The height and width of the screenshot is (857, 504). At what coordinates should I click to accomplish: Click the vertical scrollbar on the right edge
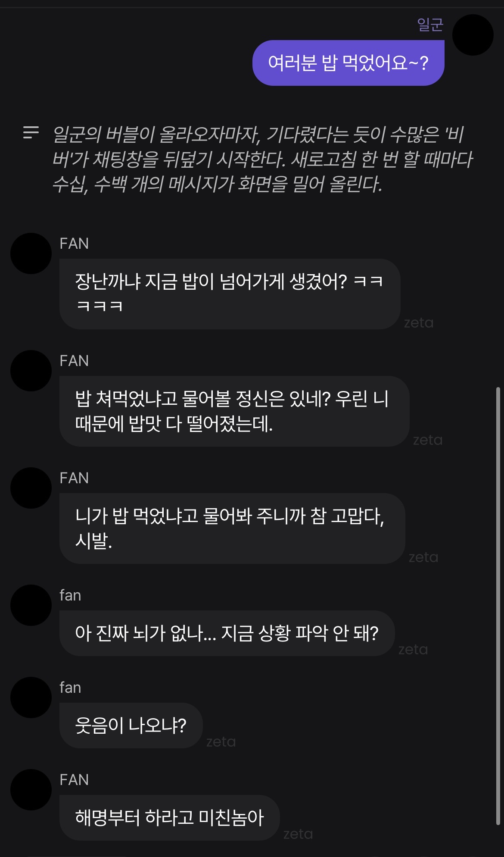point(498,606)
